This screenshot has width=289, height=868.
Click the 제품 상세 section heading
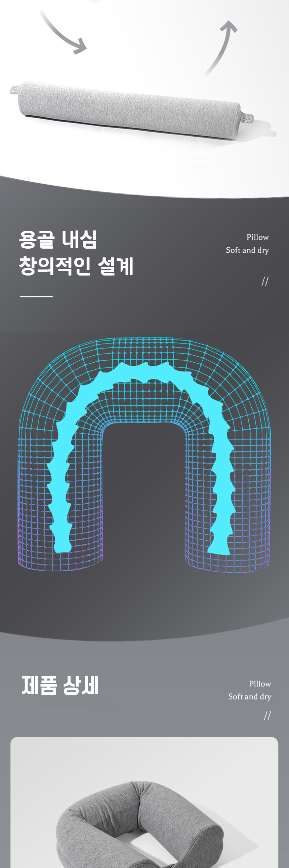60,685
